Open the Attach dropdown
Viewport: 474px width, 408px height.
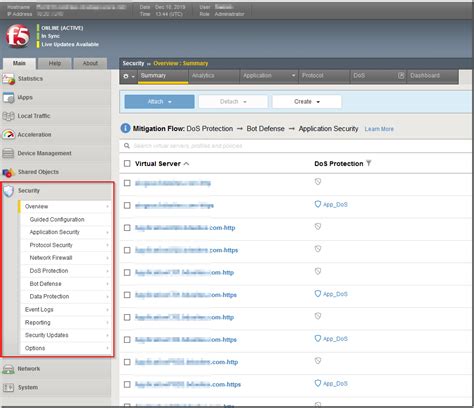tap(159, 102)
